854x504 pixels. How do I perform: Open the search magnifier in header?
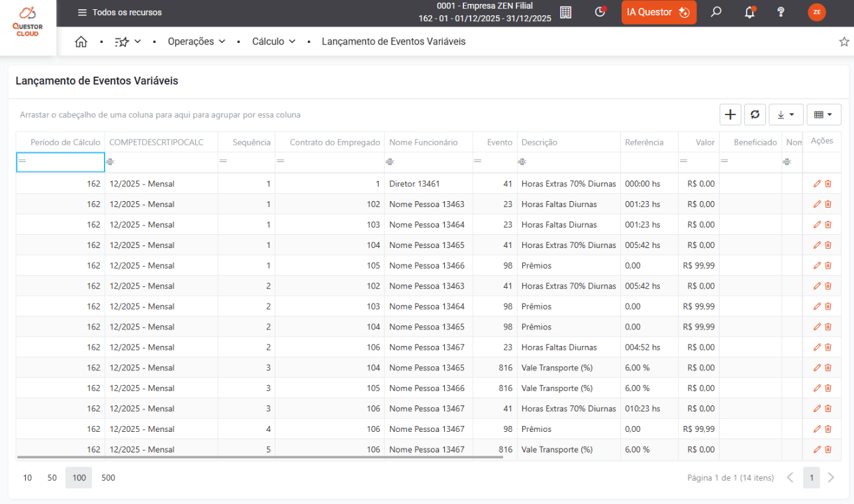coord(716,12)
